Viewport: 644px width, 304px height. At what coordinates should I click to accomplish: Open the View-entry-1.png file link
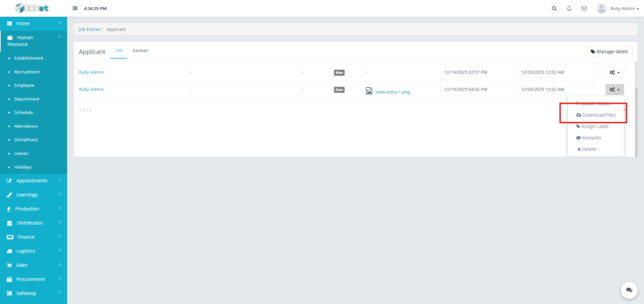(x=392, y=92)
